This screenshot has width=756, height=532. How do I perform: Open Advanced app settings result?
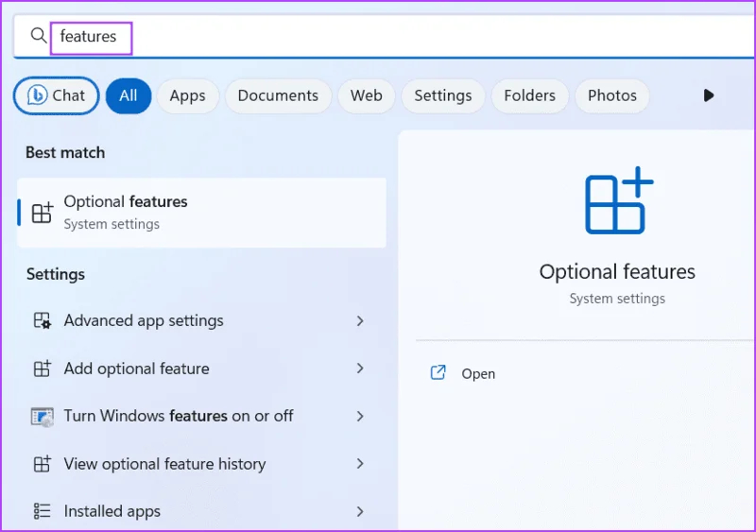point(201,320)
